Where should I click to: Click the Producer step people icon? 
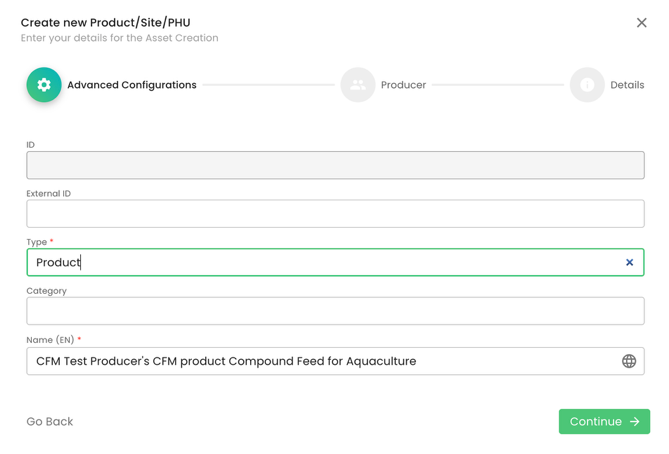click(x=357, y=85)
